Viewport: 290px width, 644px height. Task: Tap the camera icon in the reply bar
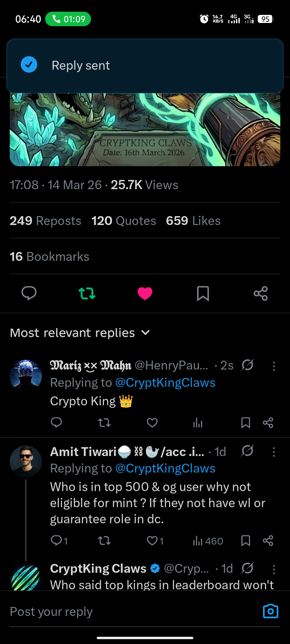pyautogui.click(x=270, y=611)
